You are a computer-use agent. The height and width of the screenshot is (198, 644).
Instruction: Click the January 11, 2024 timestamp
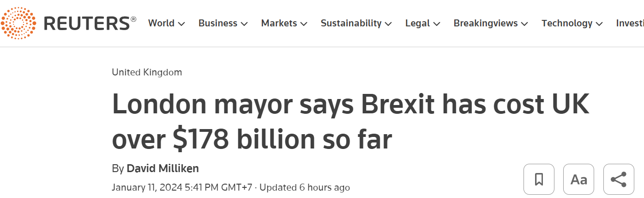(x=183, y=187)
